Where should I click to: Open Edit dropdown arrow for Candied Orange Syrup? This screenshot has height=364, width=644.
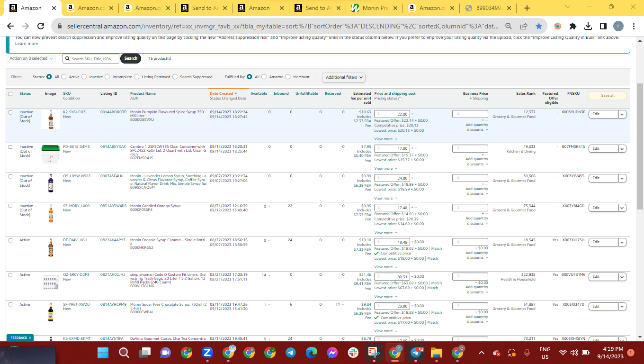pos(622,208)
